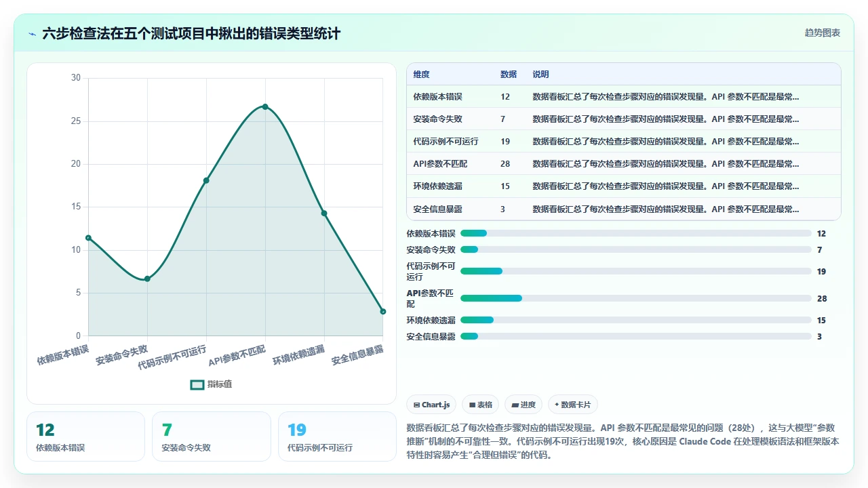
Task: Select the 代码示例不可运行 table row cell
Action: pos(446,142)
